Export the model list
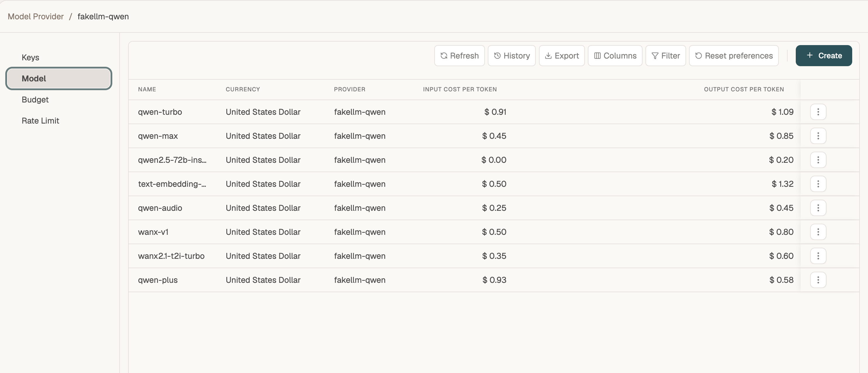This screenshot has width=868, height=373. coord(562,56)
